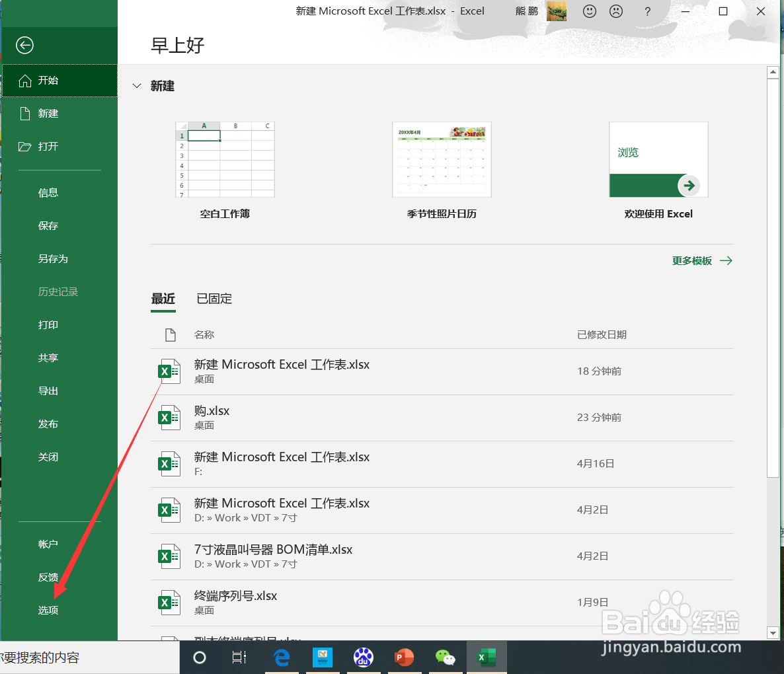Switch to the 已固定 tab
The height and width of the screenshot is (674, 784).
pos(214,299)
